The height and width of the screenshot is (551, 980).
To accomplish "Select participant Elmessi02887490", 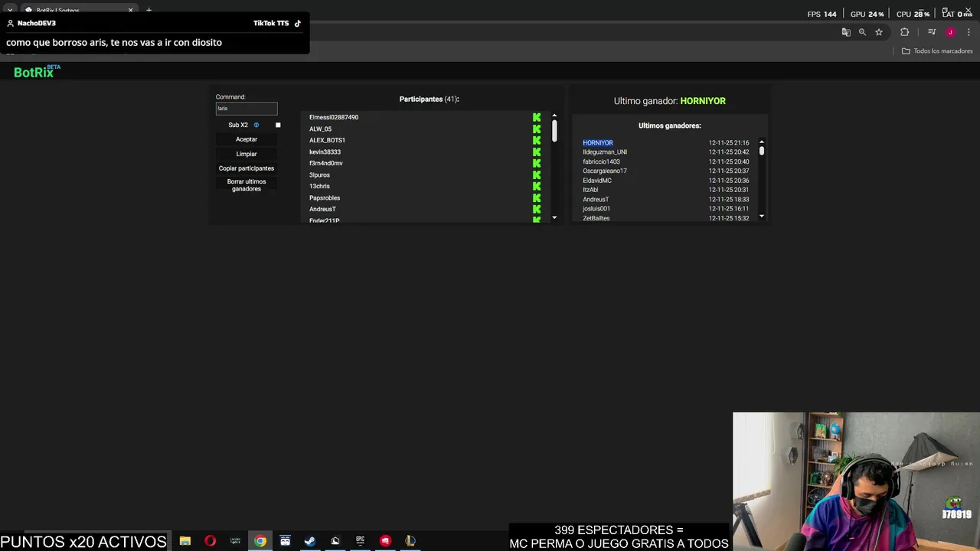I will point(334,117).
